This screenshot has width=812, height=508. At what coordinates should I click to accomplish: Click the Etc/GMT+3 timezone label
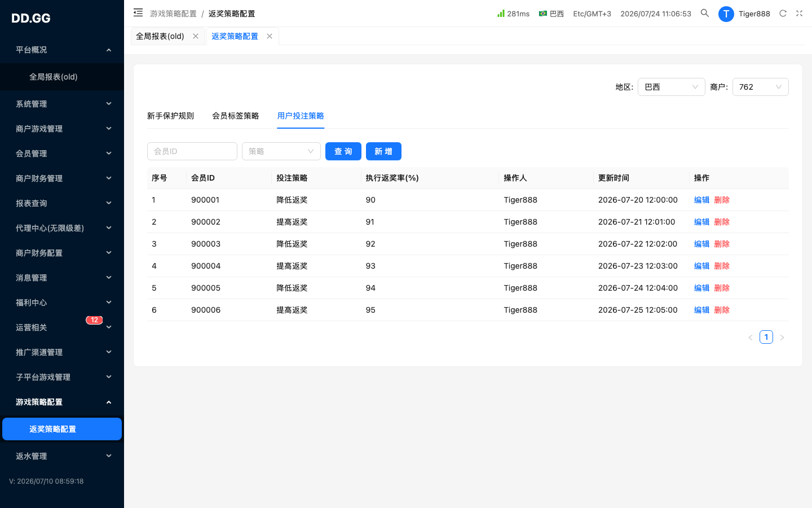(592, 14)
